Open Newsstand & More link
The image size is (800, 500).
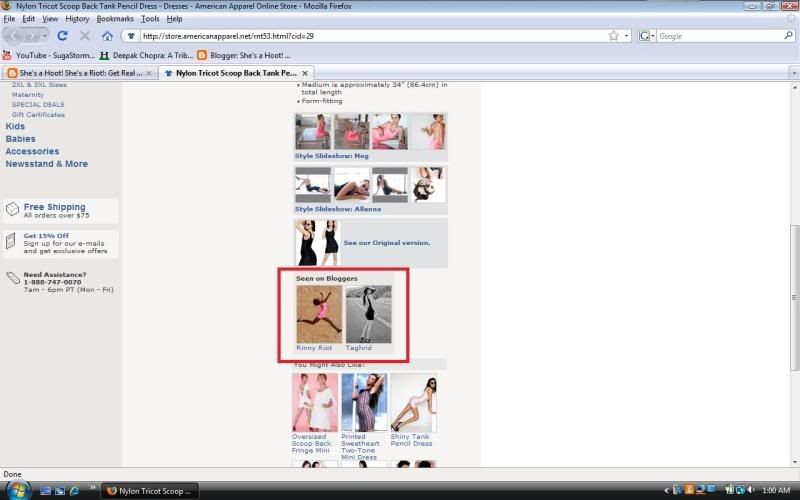[46, 164]
